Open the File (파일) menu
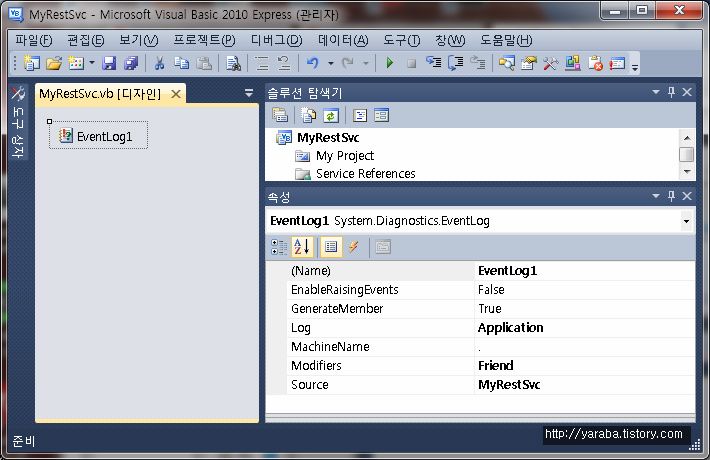 [34, 40]
